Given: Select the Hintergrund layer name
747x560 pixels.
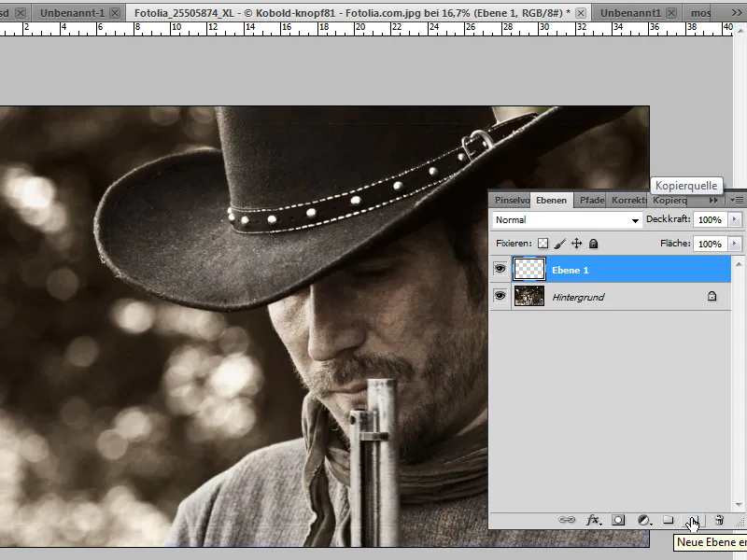Looking at the screenshot, I should [578, 297].
